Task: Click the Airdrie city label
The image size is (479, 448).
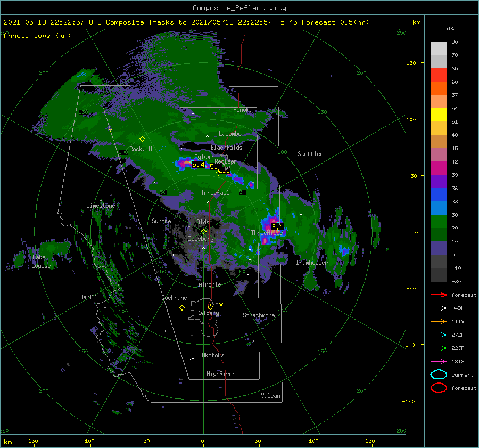Action: click(210, 284)
